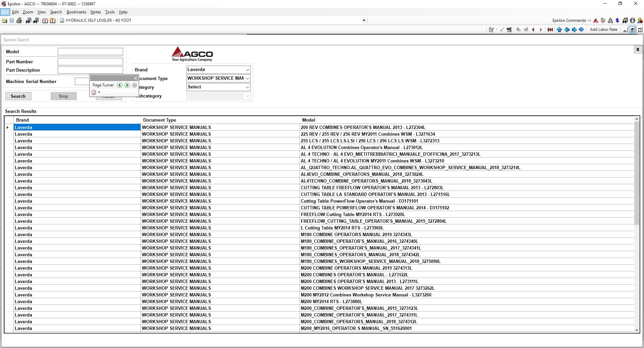Open the Help menu
Viewport: 644px width, 348px height.
[123, 12]
